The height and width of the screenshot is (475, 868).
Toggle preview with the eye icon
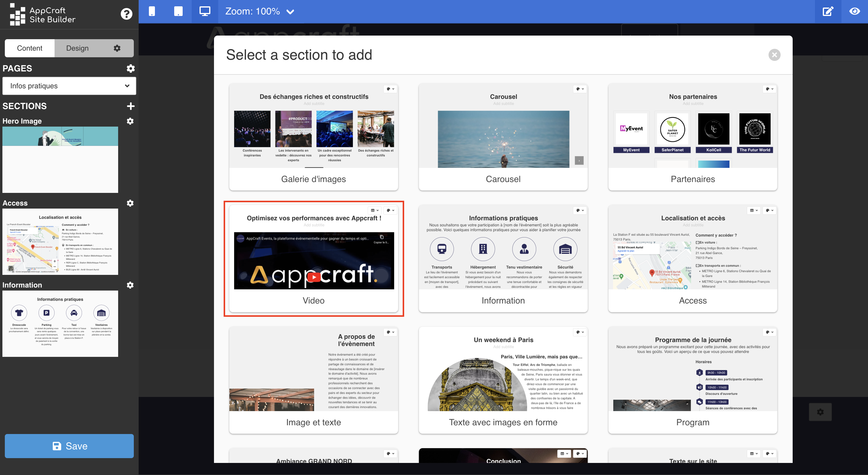[854, 11]
